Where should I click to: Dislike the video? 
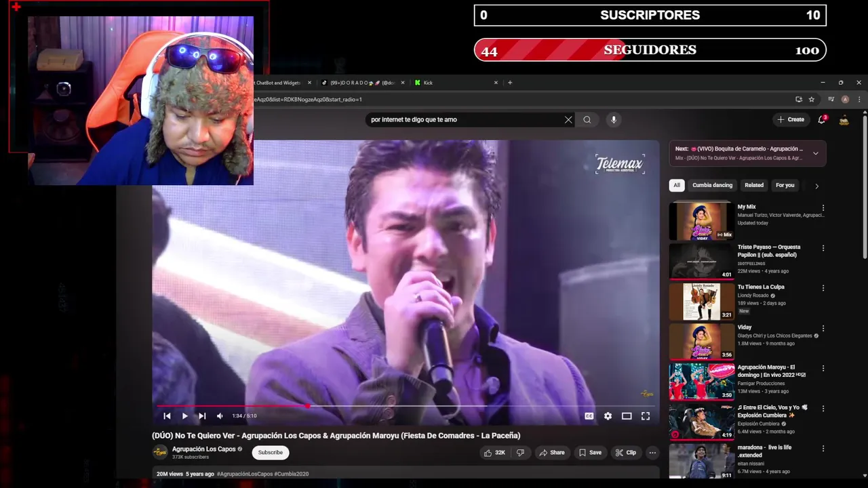tap(521, 453)
